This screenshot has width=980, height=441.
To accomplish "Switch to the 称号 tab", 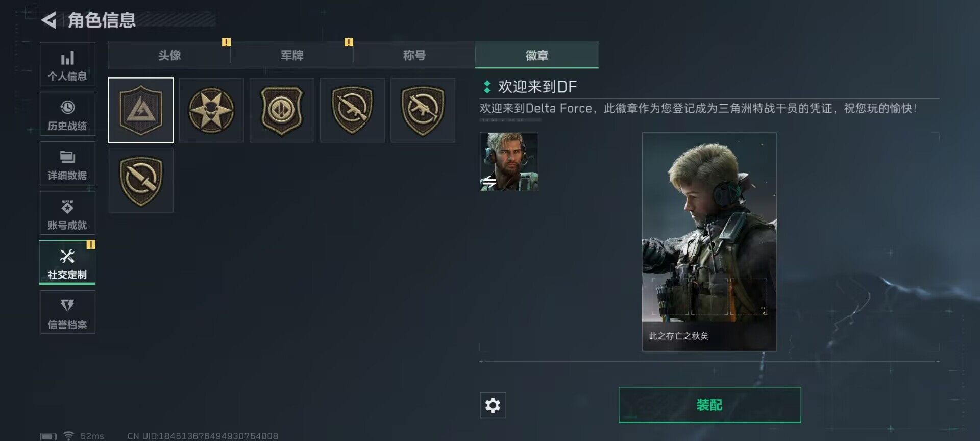I will tap(414, 55).
